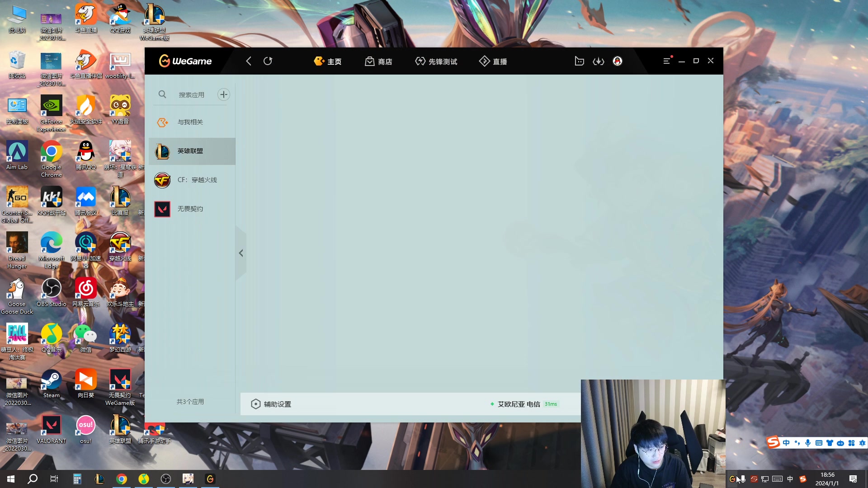Open the QQ音乐 desktop icon
The width and height of the screenshot is (868, 488).
click(52, 338)
